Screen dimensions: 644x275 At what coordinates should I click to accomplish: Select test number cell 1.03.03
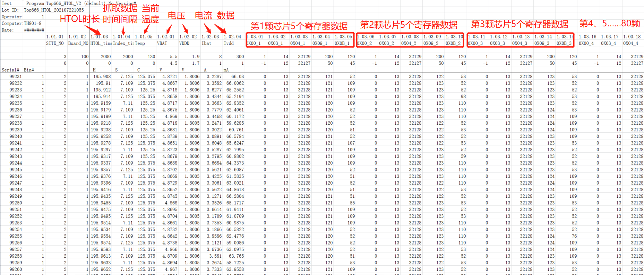pos(299,36)
